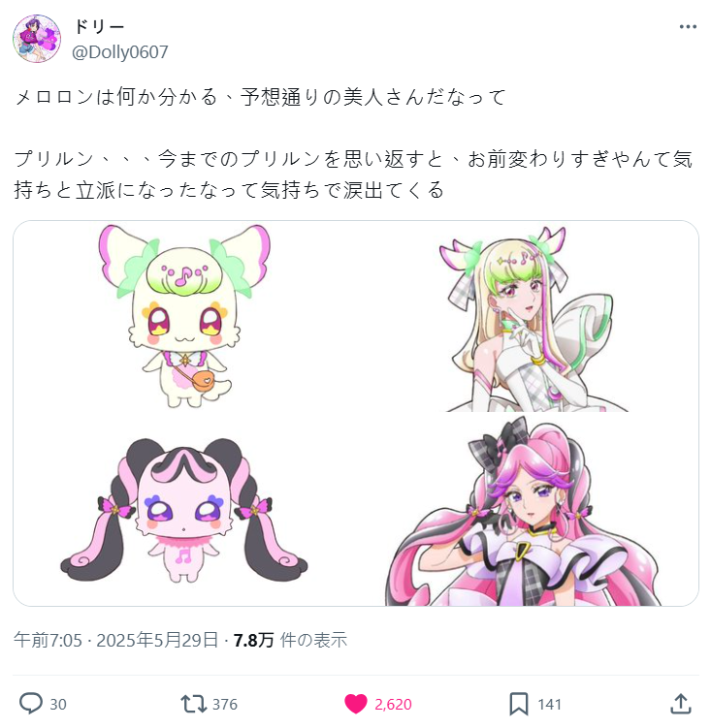Image resolution: width=711 pixels, height=728 pixels.
Task: Click the share upload icon
Action: pyautogui.click(x=681, y=704)
